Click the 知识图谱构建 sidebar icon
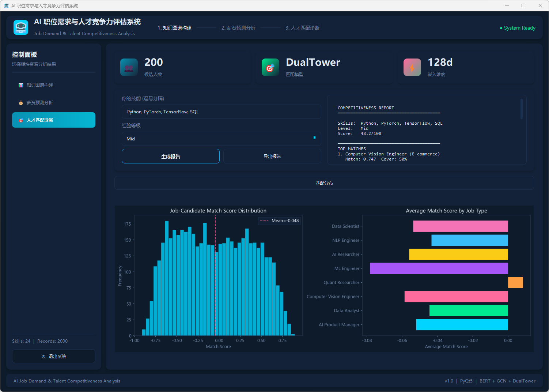The width and height of the screenshot is (549, 392). point(21,85)
